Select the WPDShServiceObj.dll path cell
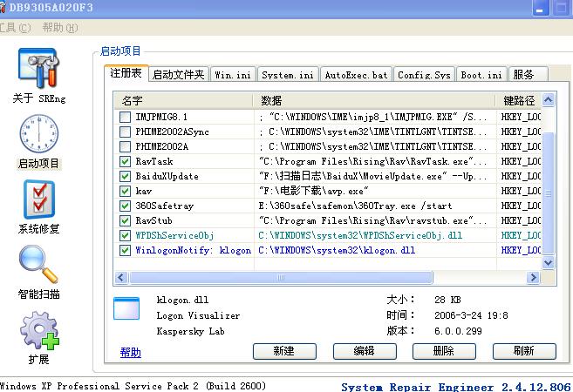This screenshot has height=392, width=573. [x=374, y=235]
